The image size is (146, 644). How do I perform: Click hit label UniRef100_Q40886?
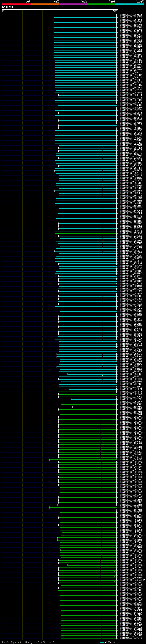point(131,93)
